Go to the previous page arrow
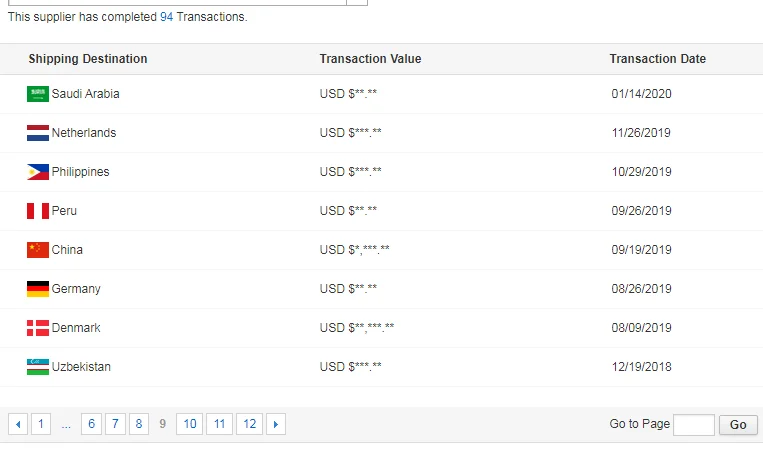Screen dimensions: 763x455 point(18,424)
